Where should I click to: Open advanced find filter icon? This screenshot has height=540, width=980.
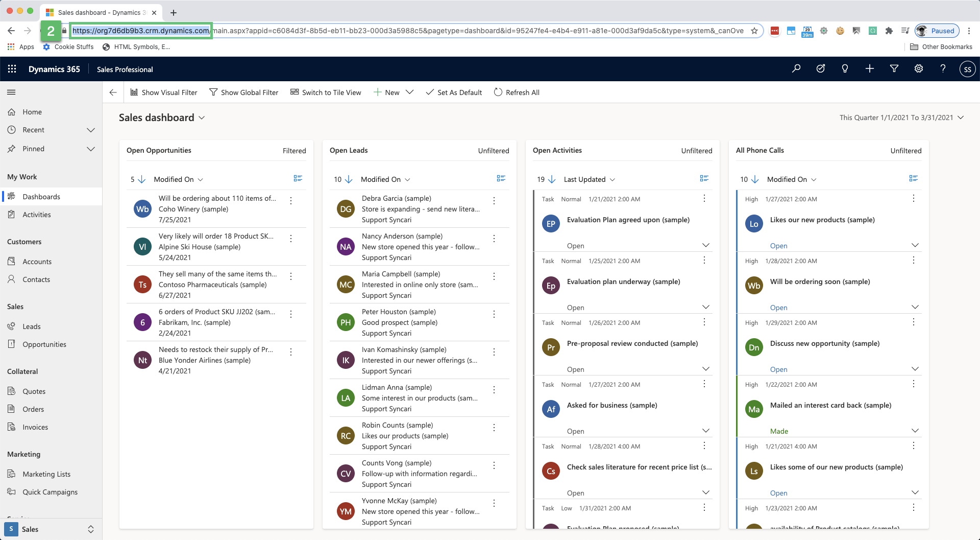tap(894, 68)
